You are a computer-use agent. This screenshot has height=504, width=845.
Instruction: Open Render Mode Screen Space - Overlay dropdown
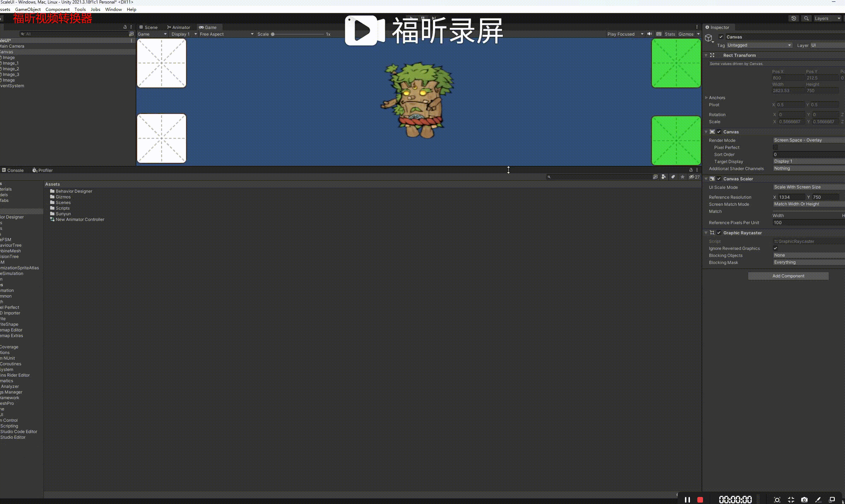809,140
